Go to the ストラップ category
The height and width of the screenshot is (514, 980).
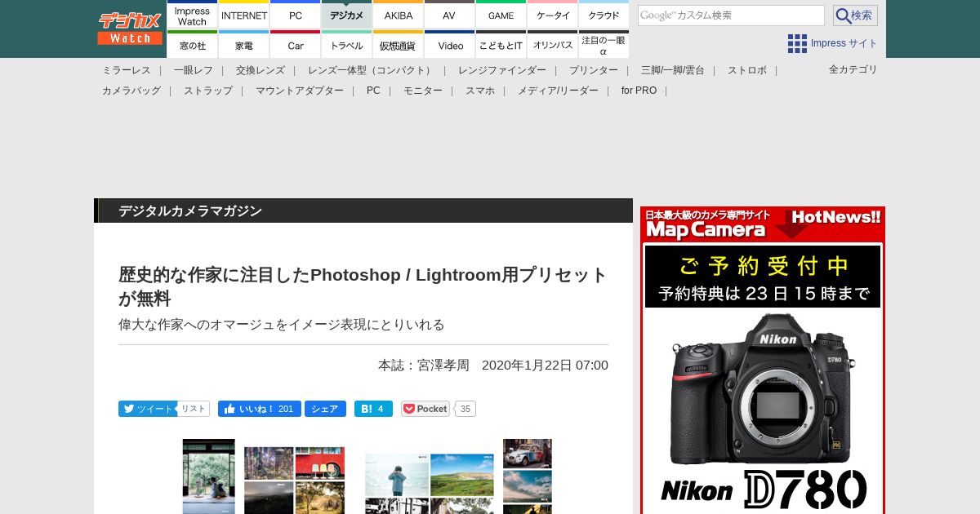(208, 91)
